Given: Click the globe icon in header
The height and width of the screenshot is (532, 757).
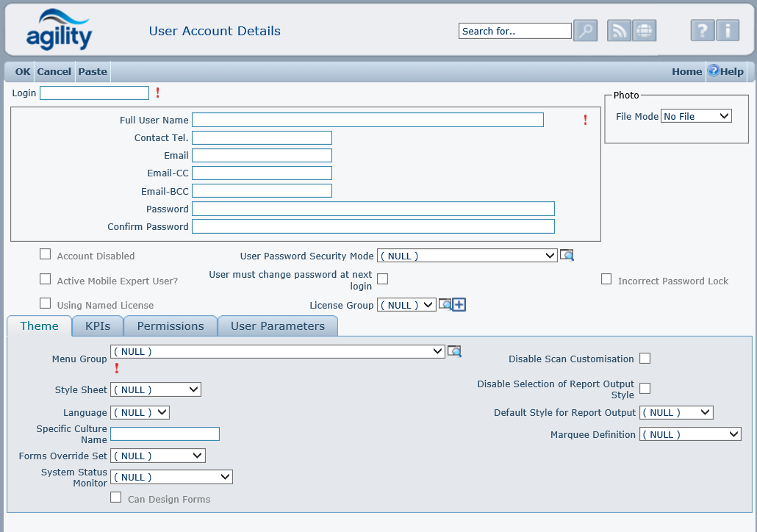Looking at the screenshot, I should click(x=644, y=31).
